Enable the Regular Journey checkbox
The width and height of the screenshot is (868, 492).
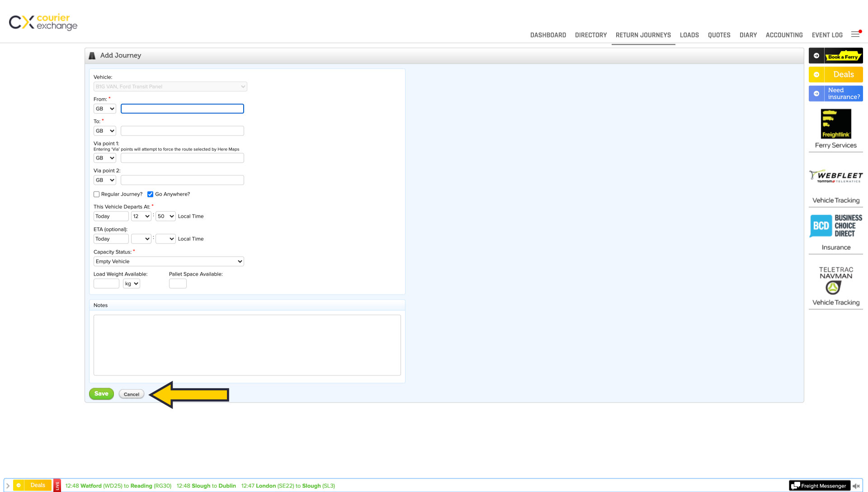96,194
